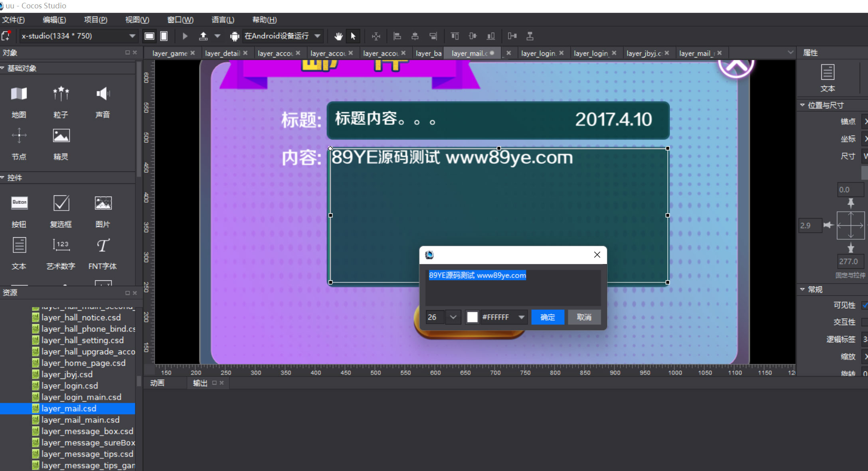Click the cancel button in dialog
This screenshot has width=868, height=471.
(x=584, y=317)
